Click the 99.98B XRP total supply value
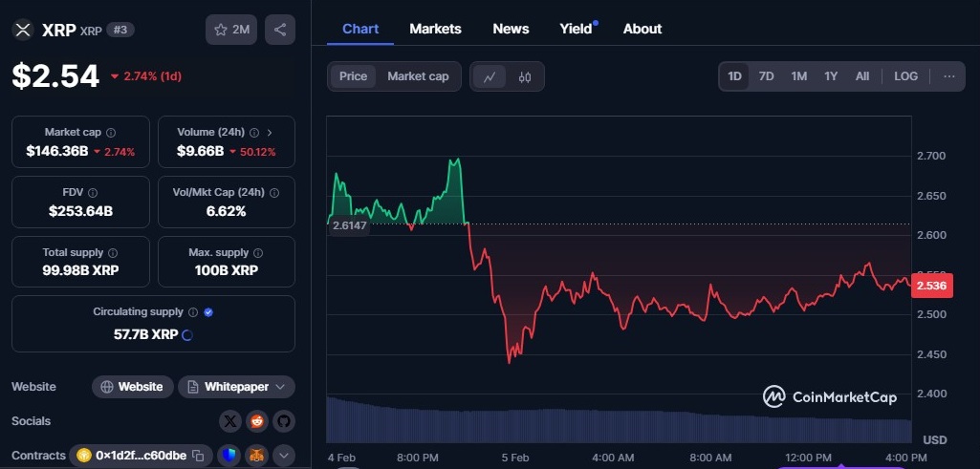 (x=80, y=270)
